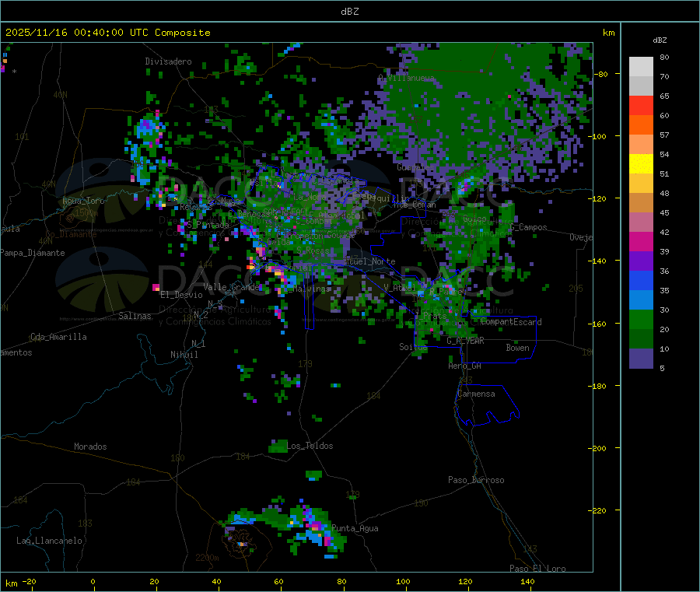Click the dBZ header above the color legend
This screenshot has height=592, width=700.
point(660,40)
